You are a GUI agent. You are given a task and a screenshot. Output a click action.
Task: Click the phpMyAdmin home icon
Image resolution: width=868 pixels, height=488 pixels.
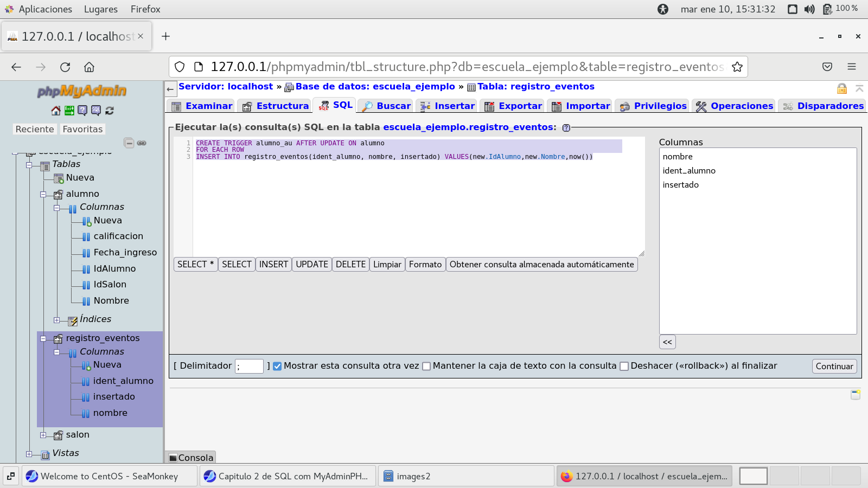point(56,111)
